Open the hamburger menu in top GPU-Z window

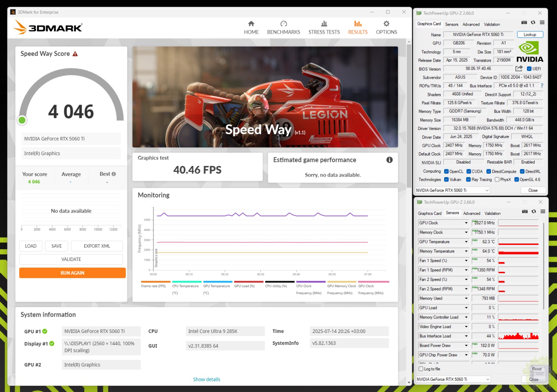tap(542, 23)
